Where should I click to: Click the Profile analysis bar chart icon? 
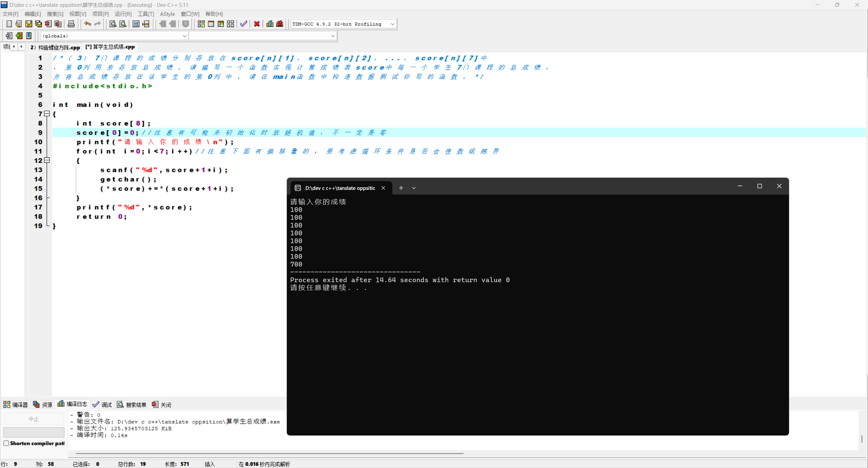(270, 24)
